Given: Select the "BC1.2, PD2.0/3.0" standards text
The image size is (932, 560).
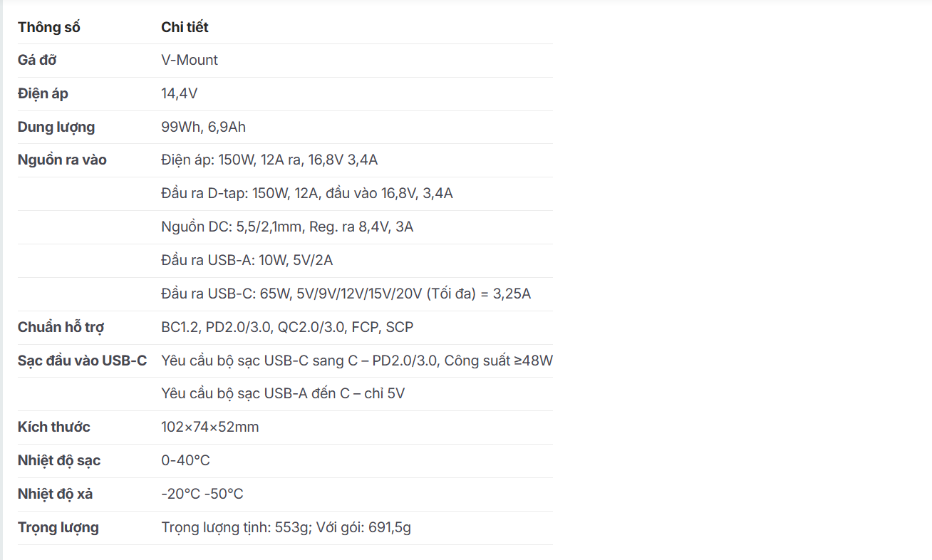Looking at the screenshot, I should coord(287,327).
